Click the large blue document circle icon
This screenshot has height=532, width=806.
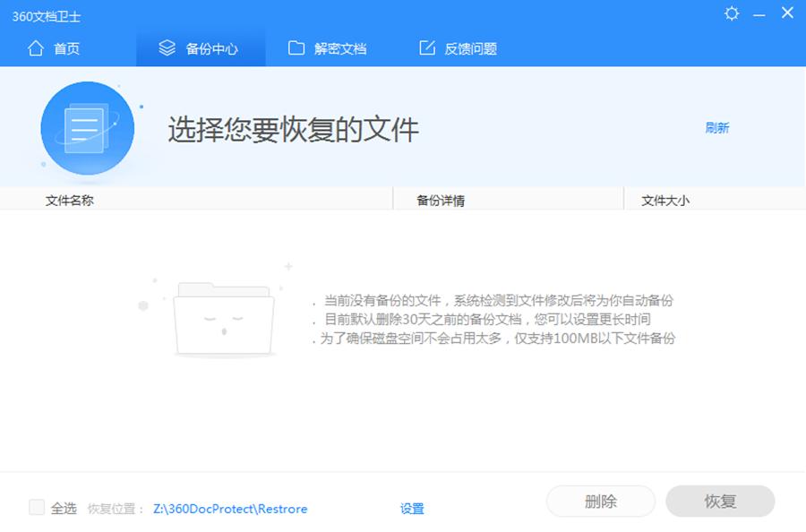[x=87, y=129]
